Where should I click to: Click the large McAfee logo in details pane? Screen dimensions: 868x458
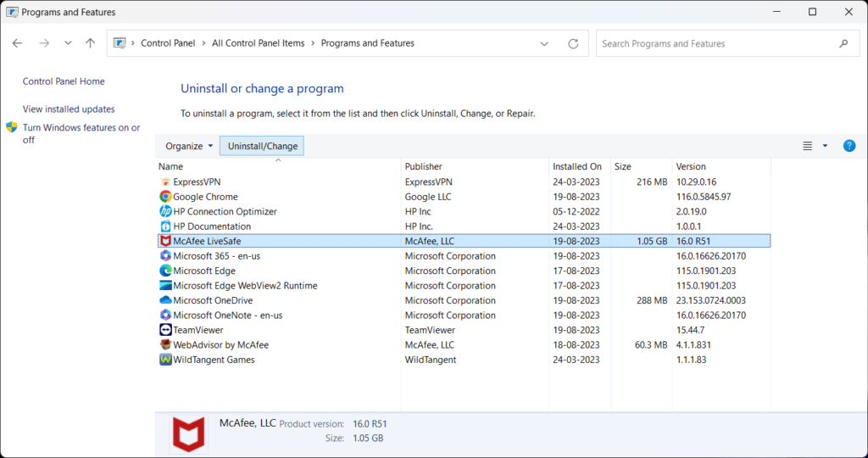click(189, 434)
